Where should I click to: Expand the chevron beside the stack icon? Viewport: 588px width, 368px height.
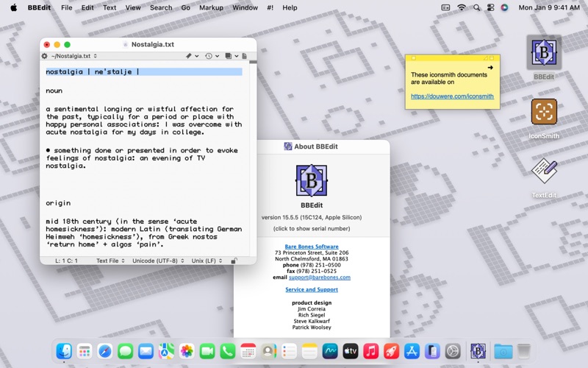pyautogui.click(x=237, y=56)
